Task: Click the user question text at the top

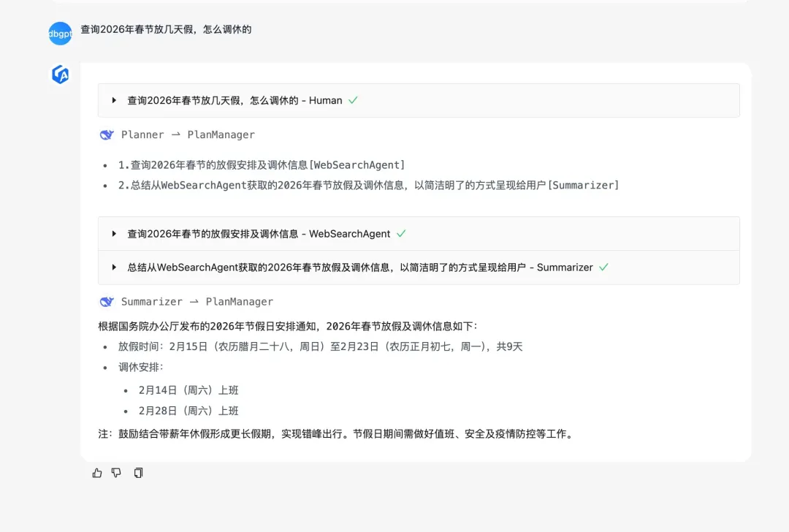Action: (x=166, y=29)
